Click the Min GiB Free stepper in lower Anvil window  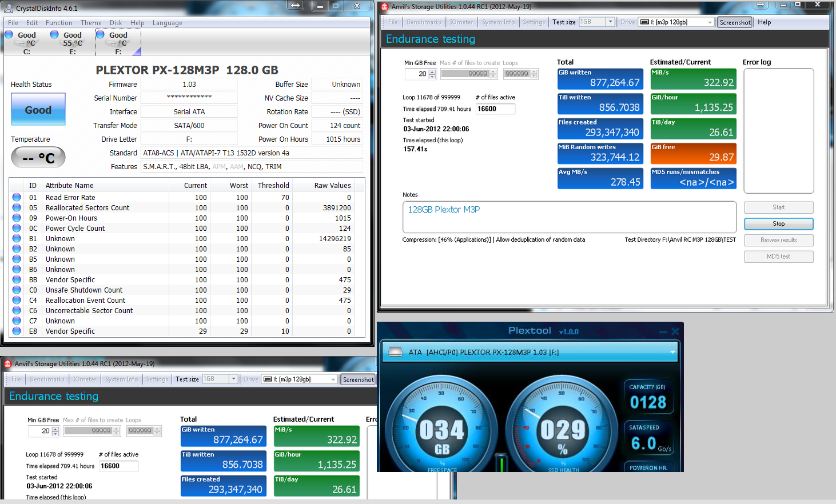tap(55, 431)
